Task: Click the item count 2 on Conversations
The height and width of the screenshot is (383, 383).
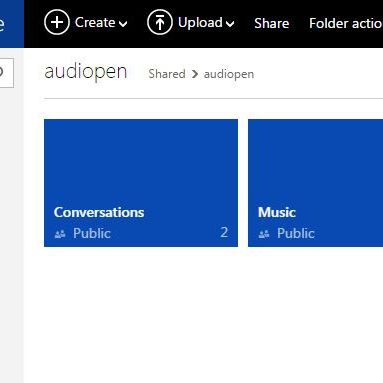Action: [x=224, y=232]
